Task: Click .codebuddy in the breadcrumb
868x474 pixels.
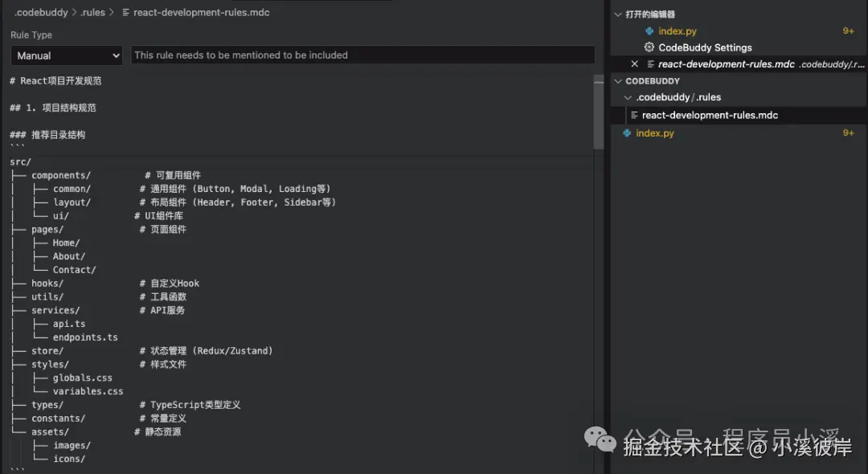Action: pos(41,12)
